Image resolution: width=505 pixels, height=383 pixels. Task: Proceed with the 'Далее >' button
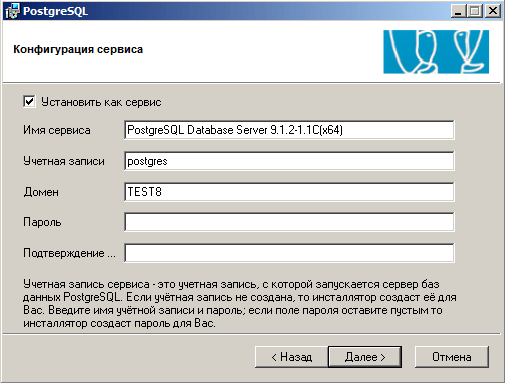point(365,357)
